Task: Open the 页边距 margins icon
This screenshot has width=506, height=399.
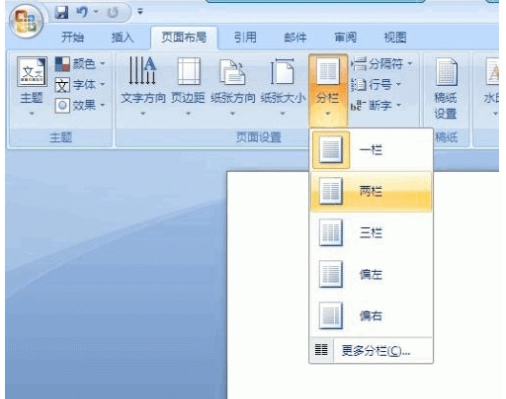Action: (x=188, y=87)
